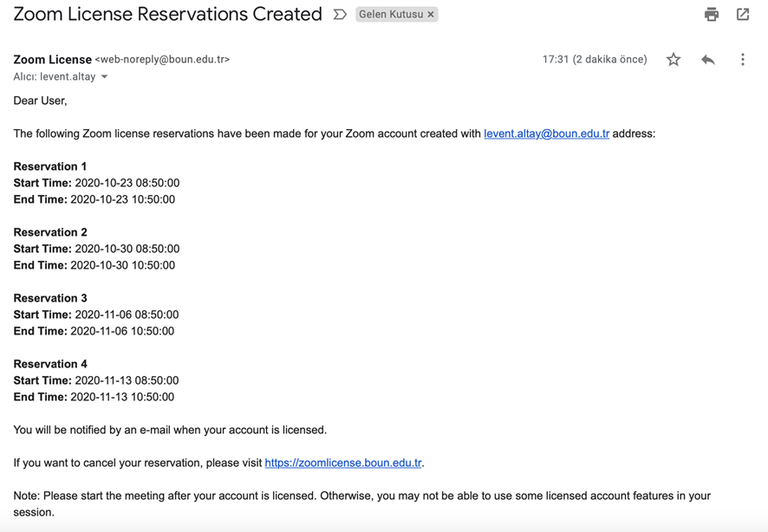Image resolution: width=768 pixels, height=532 pixels.
Task: Star the Zoom License email
Action: [674, 60]
